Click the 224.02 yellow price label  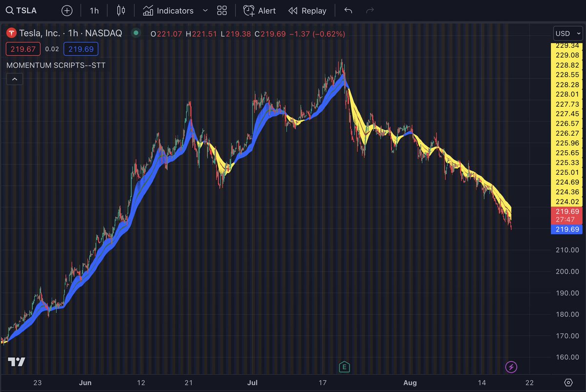[566, 202]
